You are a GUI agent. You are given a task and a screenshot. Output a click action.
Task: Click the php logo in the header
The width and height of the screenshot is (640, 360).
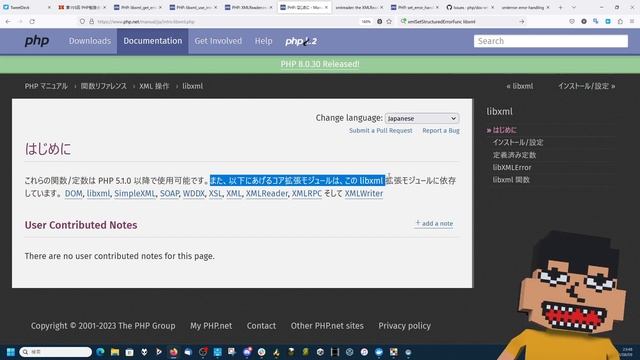[x=37, y=41]
